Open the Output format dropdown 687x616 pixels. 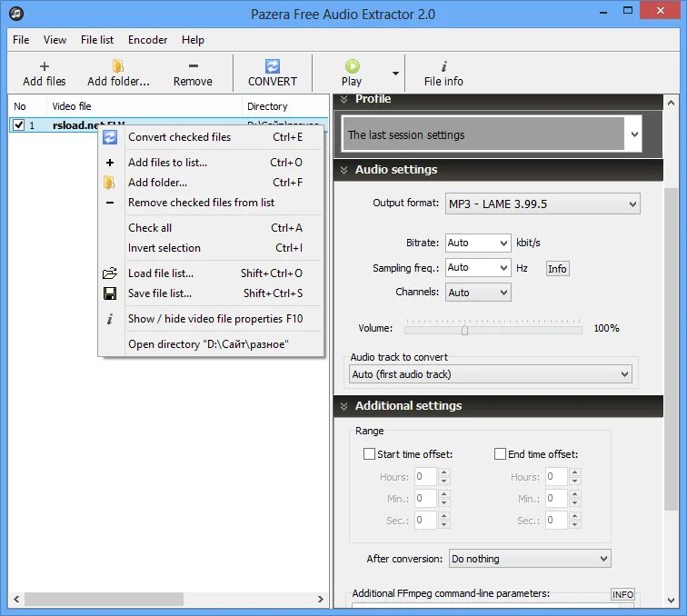[x=543, y=204]
